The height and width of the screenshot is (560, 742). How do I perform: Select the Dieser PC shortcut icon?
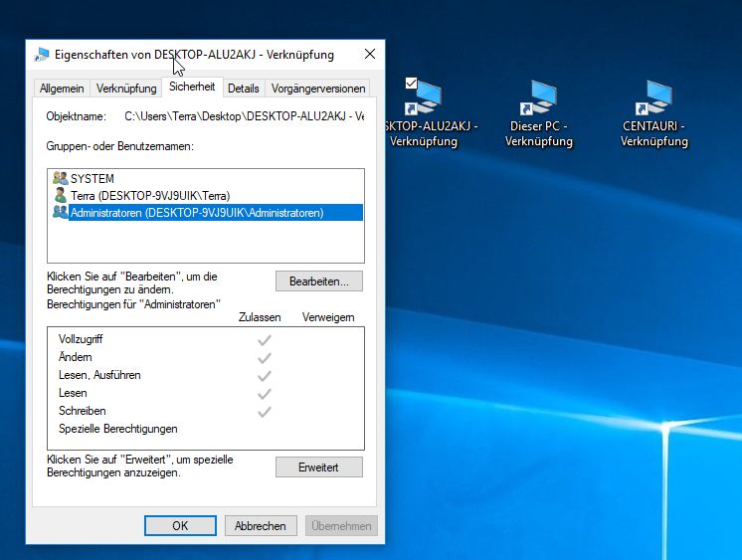(x=538, y=98)
